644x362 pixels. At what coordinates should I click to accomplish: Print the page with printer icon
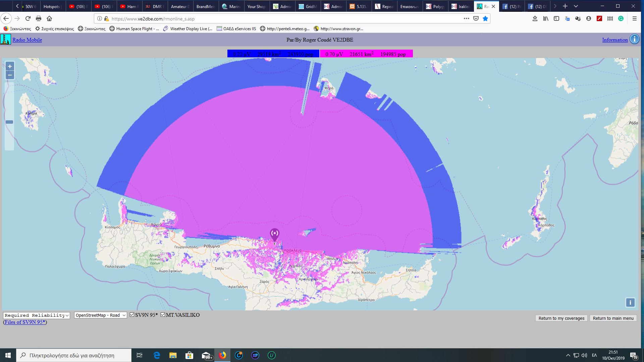tap(39, 19)
